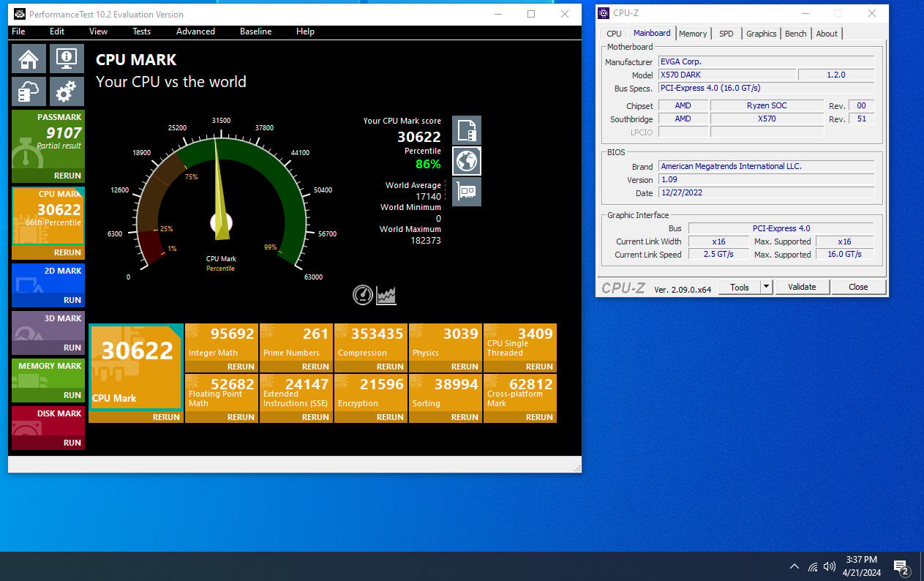Click the Validate button in CPU-Z
The image size is (924, 581).
point(802,287)
